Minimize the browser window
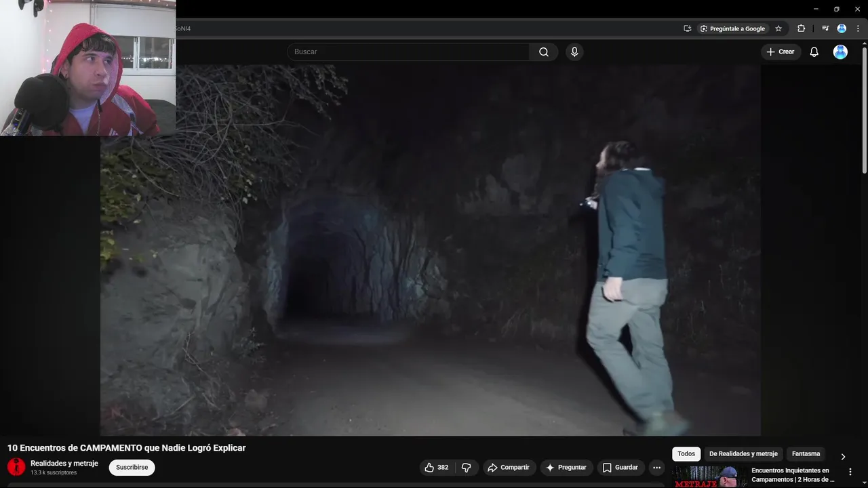This screenshot has height=488, width=868. 815,9
